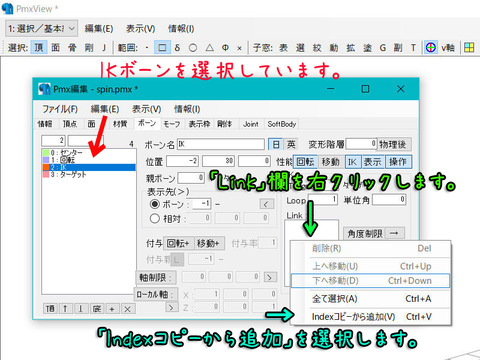Toggle the 表示 bone property
Viewport: 480px width, 360px height.
point(373,162)
